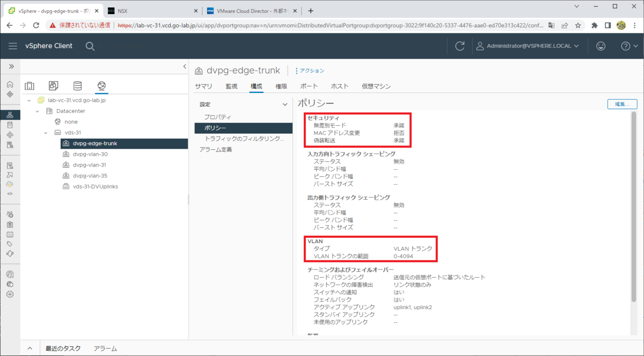Click the Shortcuts icon below Home

pos(10,94)
